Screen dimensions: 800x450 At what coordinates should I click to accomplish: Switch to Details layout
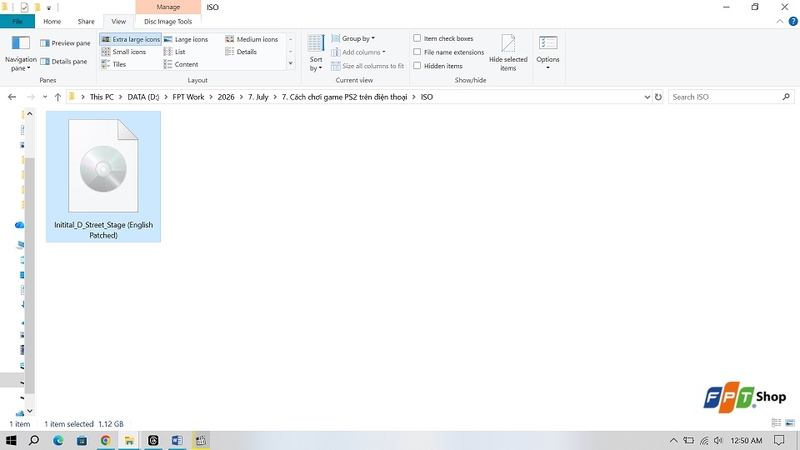tap(241, 52)
